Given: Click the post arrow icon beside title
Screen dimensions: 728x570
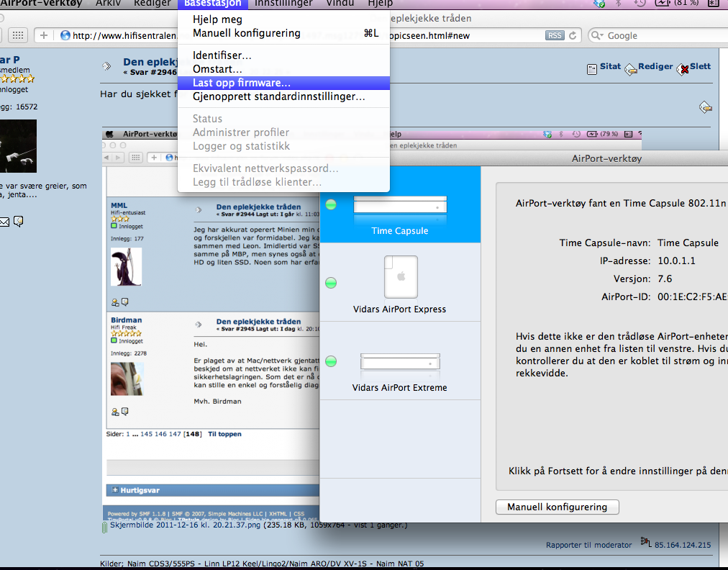Looking at the screenshot, I should (106, 66).
